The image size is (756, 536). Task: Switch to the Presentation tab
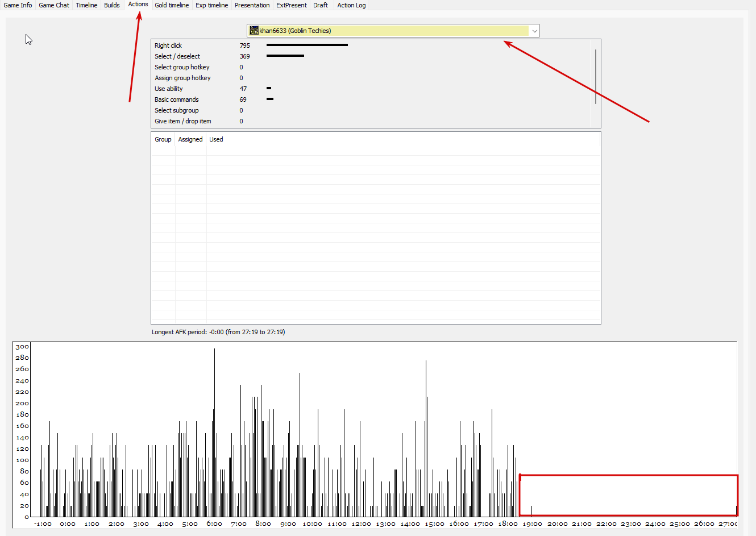coord(252,5)
